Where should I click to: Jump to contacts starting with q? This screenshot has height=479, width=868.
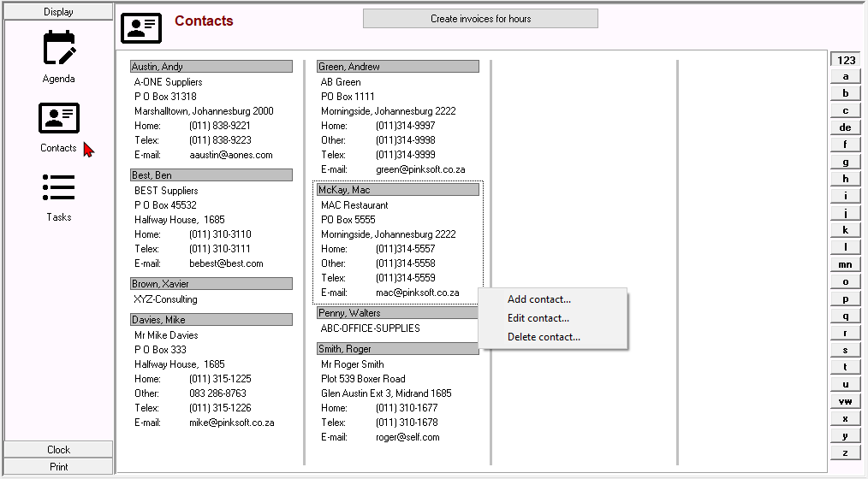[x=845, y=316]
